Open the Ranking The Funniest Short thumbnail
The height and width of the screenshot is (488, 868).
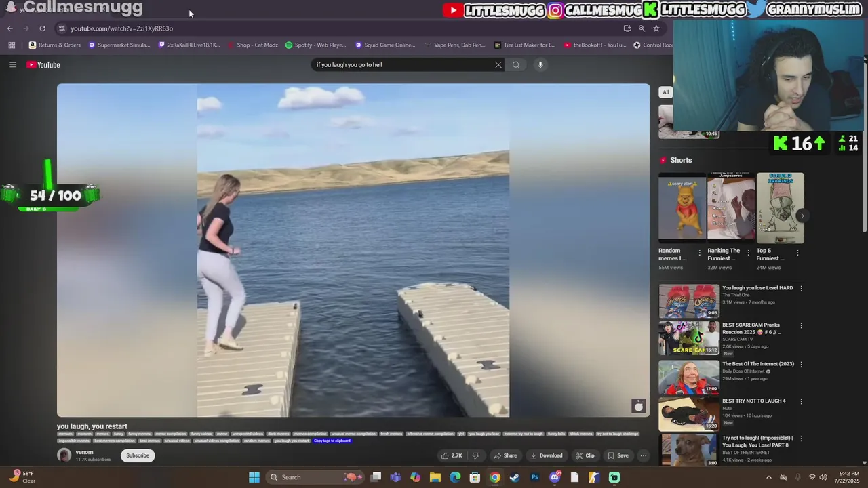point(731,207)
